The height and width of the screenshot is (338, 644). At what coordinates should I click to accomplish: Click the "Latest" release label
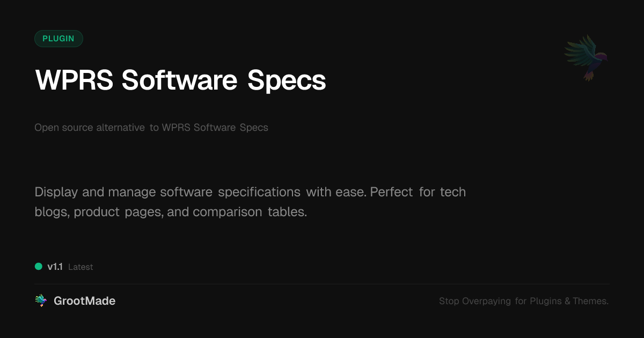pos(80,267)
